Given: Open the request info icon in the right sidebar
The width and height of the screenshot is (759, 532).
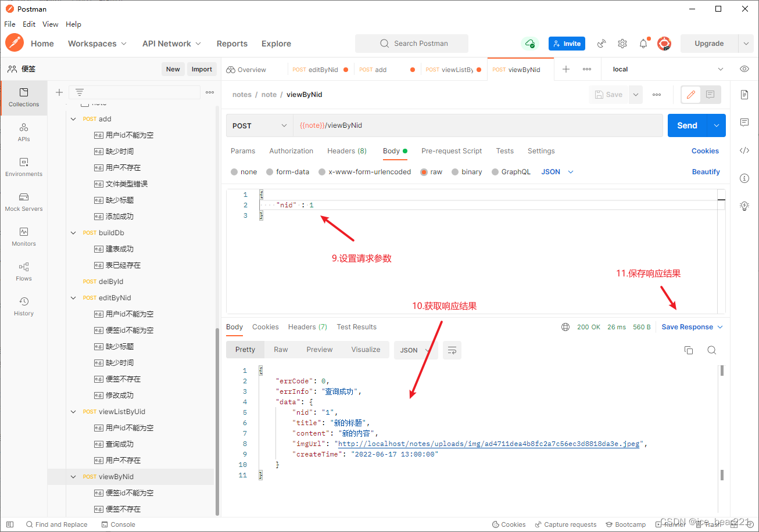Looking at the screenshot, I should click(x=744, y=178).
